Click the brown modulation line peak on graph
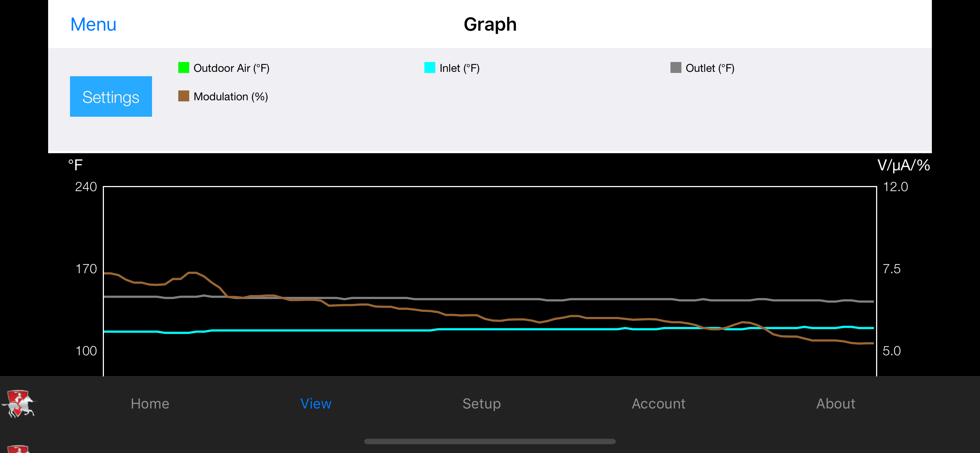This screenshot has width=980, height=453. [193, 272]
